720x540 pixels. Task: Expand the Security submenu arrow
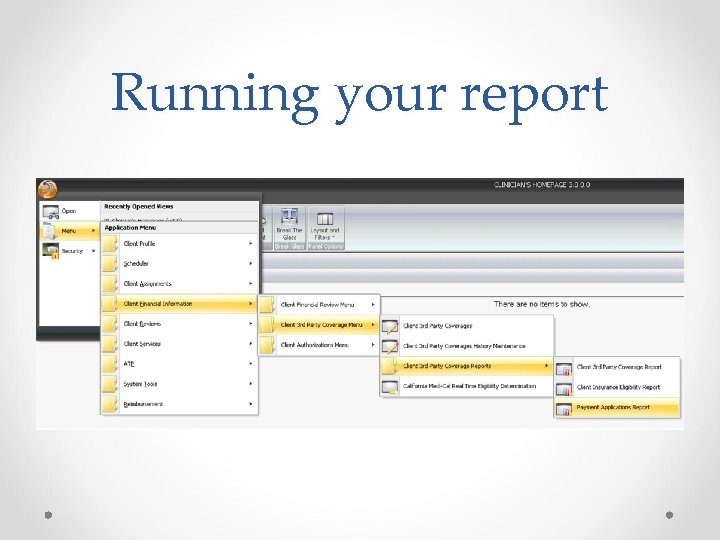pyautogui.click(x=93, y=251)
